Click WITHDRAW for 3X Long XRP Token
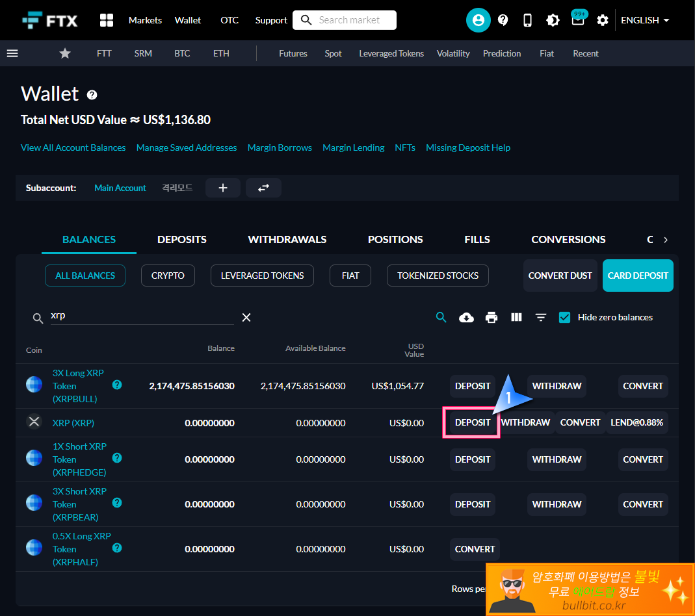This screenshot has width=695, height=616. (557, 386)
